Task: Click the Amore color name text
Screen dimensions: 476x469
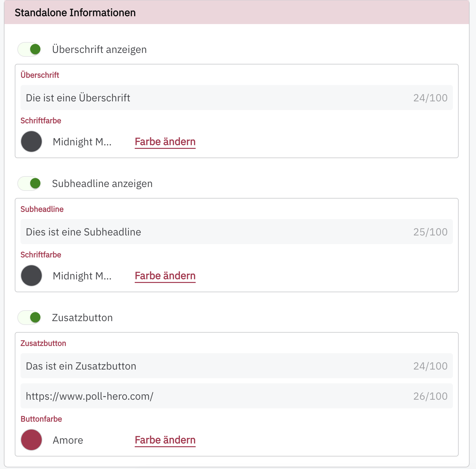Action: click(x=68, y=440)
